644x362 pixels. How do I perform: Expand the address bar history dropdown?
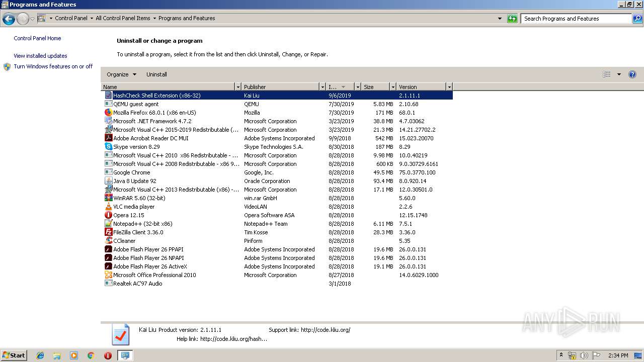500,19
